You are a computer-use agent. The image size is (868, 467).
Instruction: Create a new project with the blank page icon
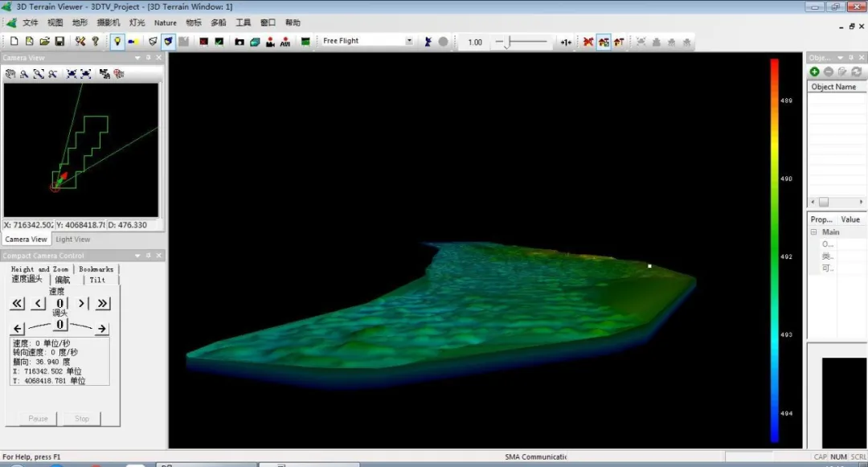[x=14, y=41]
